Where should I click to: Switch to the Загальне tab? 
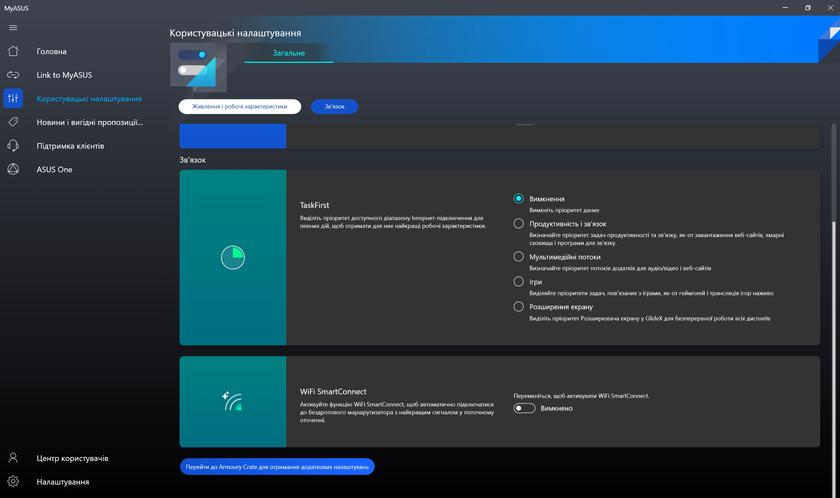pos(289,53)
